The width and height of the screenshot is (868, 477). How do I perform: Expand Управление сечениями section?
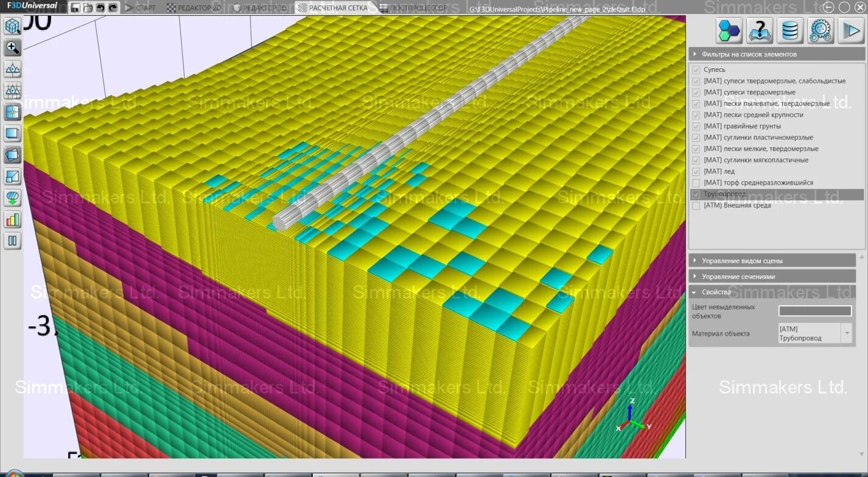pos(772,277)
